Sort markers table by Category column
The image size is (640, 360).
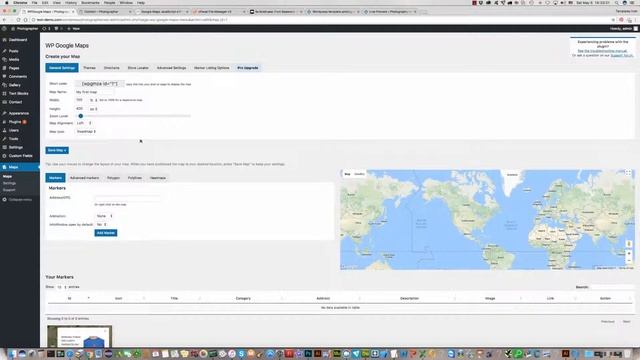tap(243, 298)
